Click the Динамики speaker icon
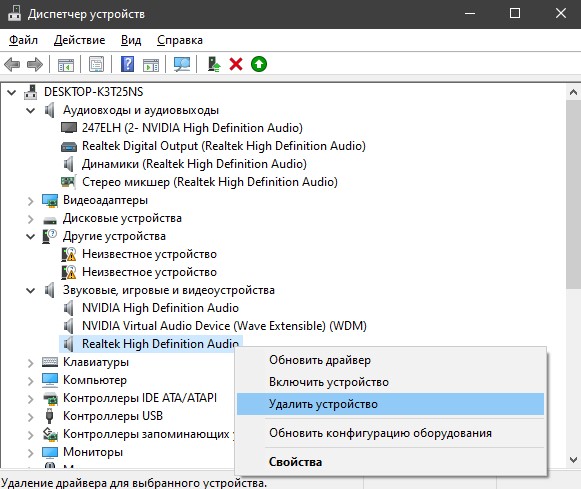This screenshot has width=581, height=489. click(69, 164)
